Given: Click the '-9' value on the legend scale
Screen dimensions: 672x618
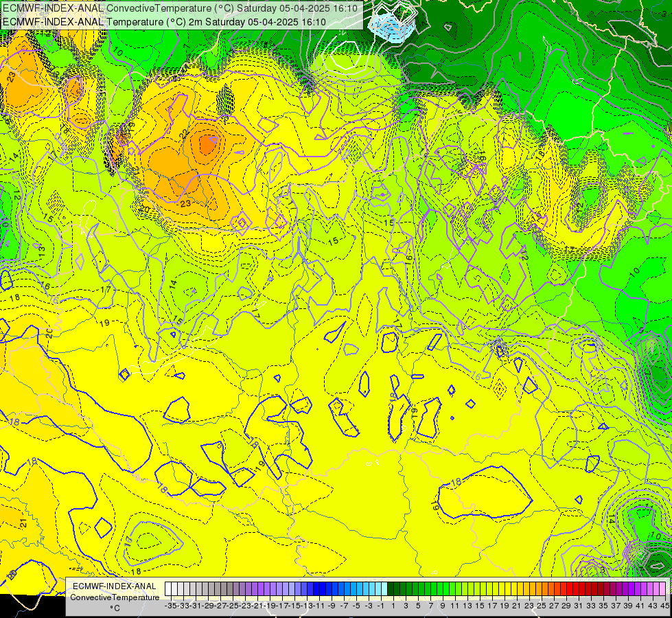Looking at the screenshot, I should pyautogui.click(x=332, y=606).
